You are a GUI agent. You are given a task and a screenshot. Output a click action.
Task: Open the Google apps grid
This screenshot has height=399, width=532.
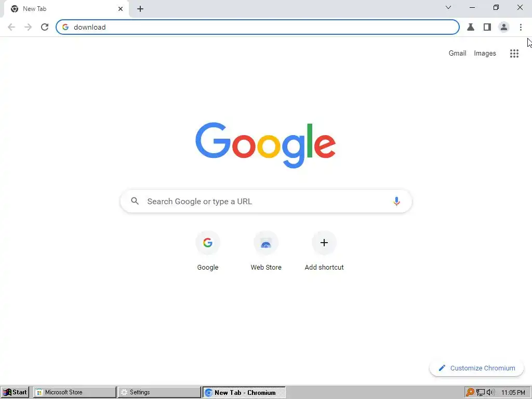[514, 54]
